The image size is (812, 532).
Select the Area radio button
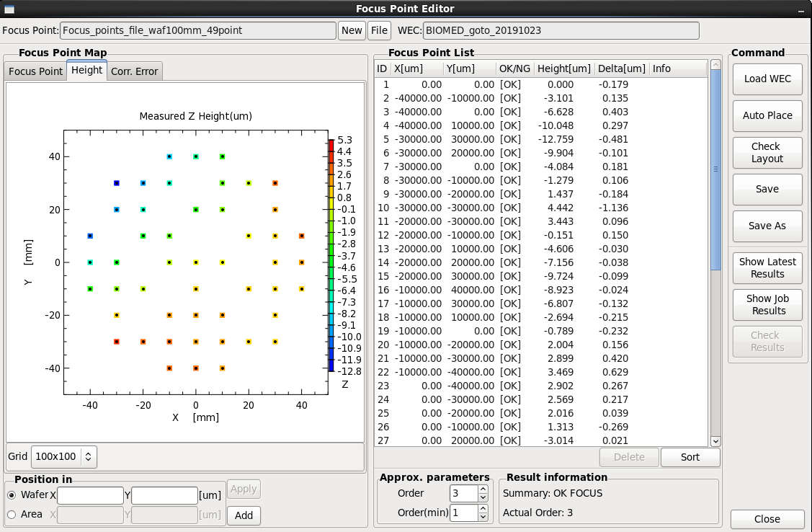pos(12,515)
